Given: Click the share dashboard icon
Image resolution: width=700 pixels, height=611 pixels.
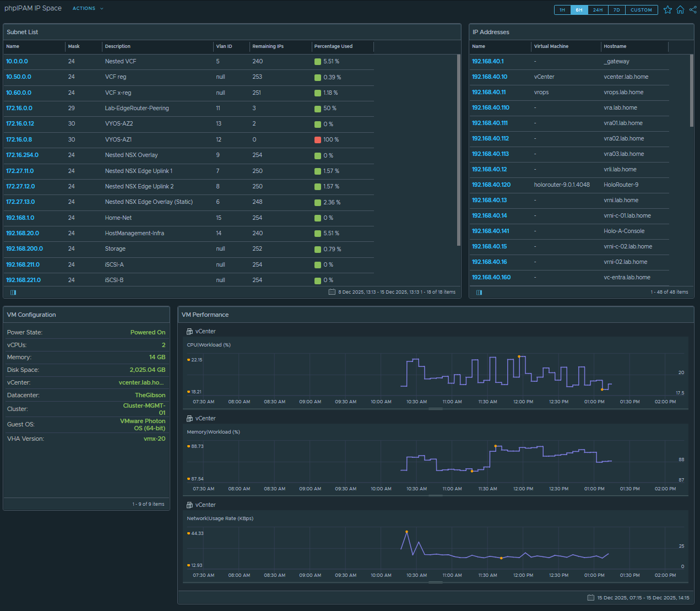Looking at the screenshot, I should 693,10.
